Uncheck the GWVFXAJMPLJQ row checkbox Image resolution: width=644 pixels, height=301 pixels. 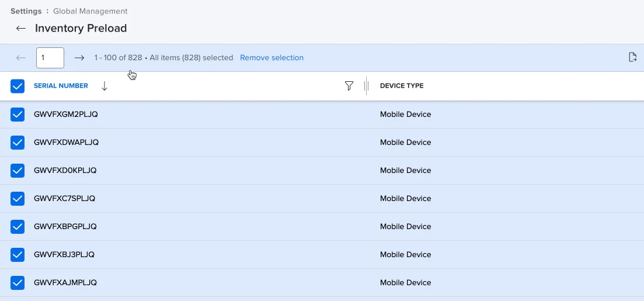18,283
